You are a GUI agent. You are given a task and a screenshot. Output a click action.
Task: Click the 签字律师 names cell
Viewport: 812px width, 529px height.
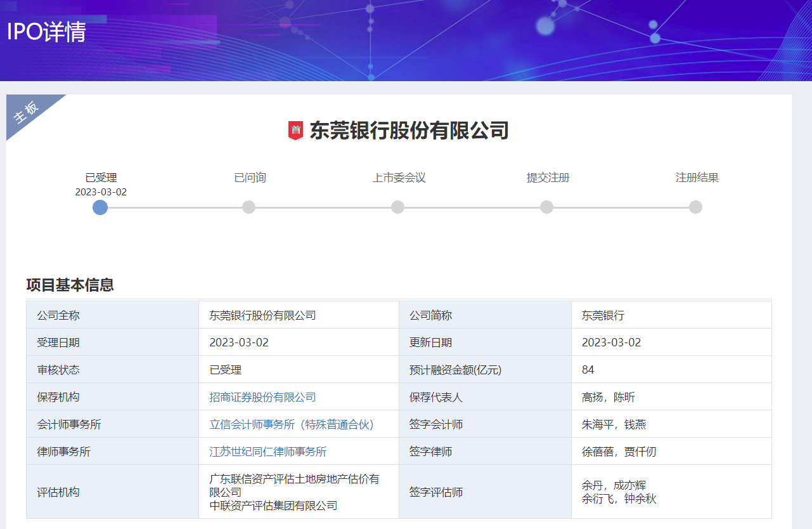[x=619, y=452]
